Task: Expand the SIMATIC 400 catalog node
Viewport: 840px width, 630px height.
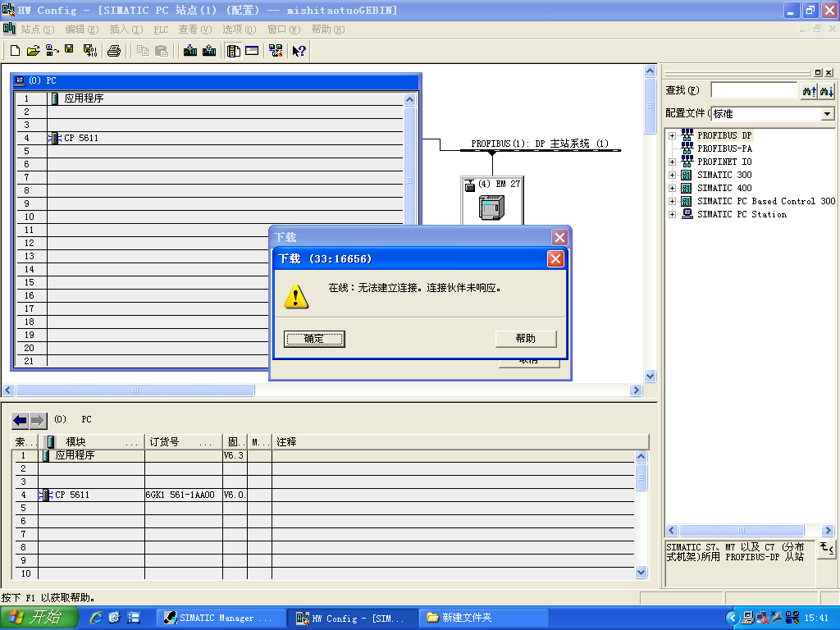Action: click(673, 188)
